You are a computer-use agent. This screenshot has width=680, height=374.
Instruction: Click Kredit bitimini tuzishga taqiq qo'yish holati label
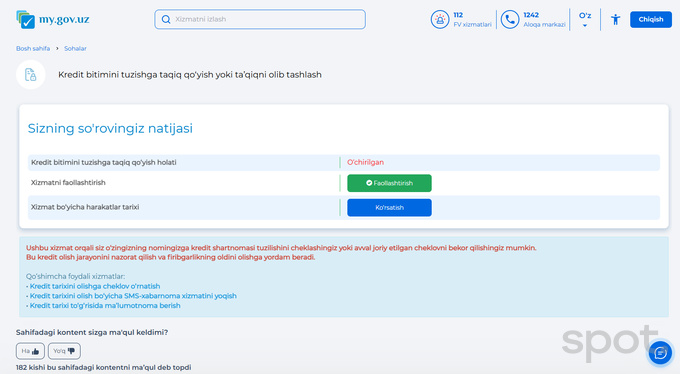[x=104, y=162]
